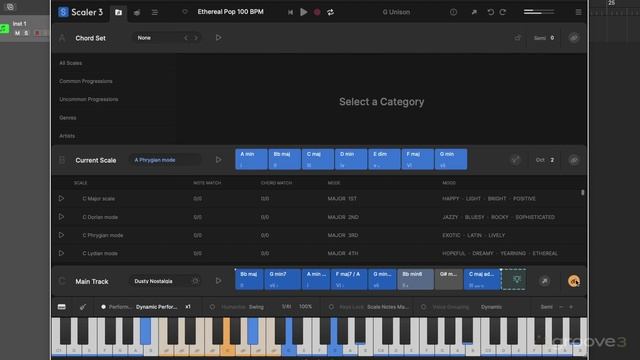Click the redo arrow icon
The width and height of the screenshot is (640, 360).
click(x=503, y=12)
